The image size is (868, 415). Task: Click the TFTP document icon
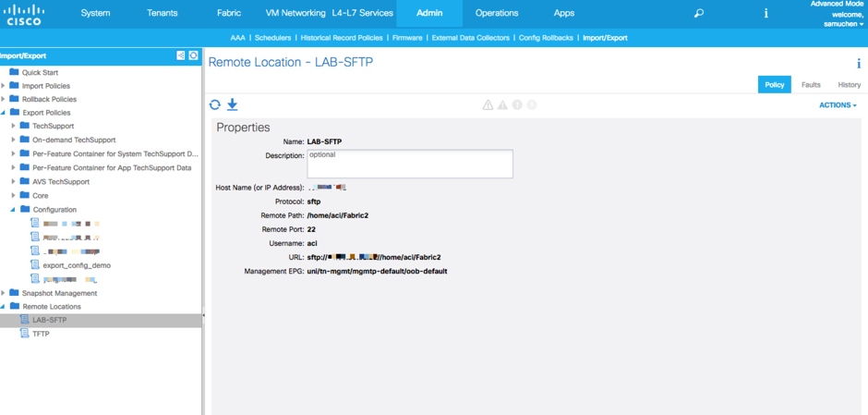pyautogui.click(x=24, y=334)
